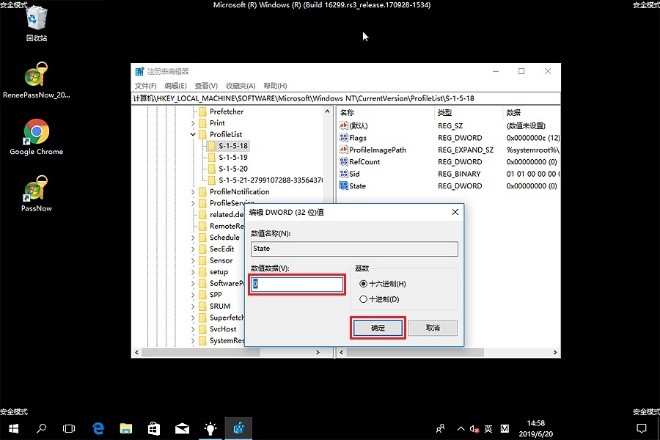Expand the Print tree node
This screenshot has height=440, width=660.
193,123
